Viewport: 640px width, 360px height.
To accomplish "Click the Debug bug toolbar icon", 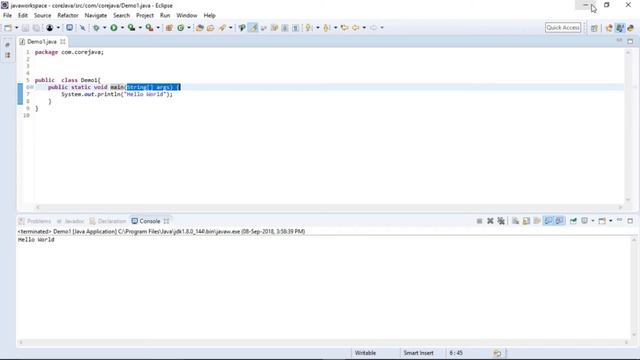I will tap(96, 28).
